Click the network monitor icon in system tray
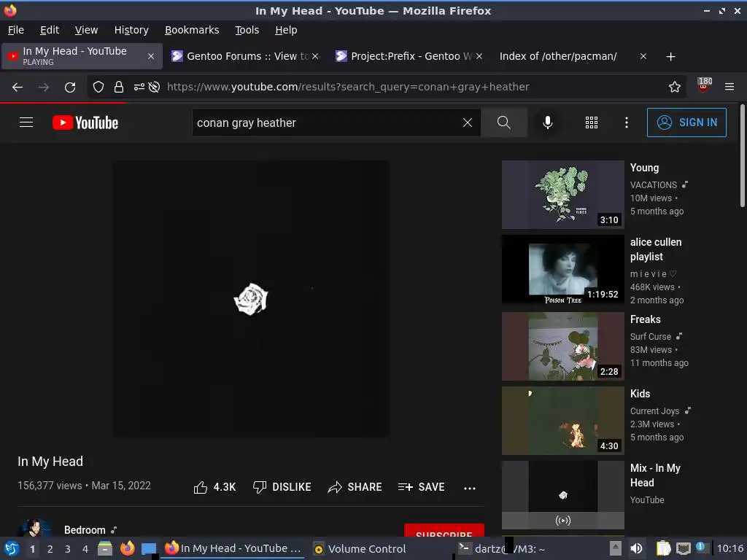The width and height of the screenshot is (747, 560). tap(683, 548)
